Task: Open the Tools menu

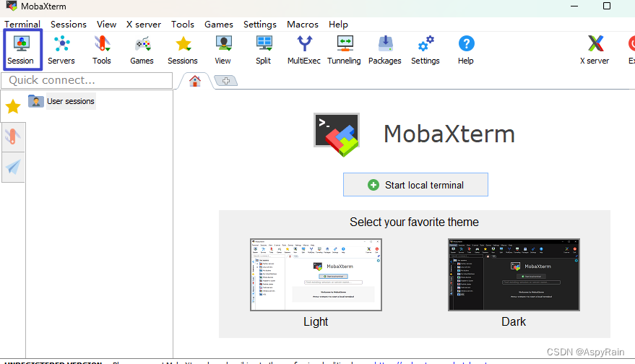Action: coord(183,25)
